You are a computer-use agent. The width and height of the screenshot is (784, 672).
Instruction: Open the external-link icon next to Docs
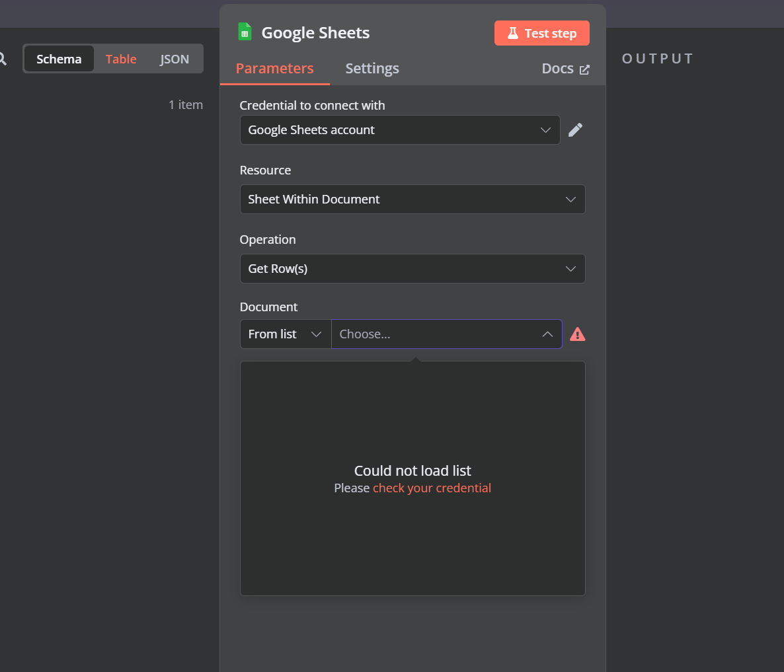pyautogui.click(x=586, y=68)
